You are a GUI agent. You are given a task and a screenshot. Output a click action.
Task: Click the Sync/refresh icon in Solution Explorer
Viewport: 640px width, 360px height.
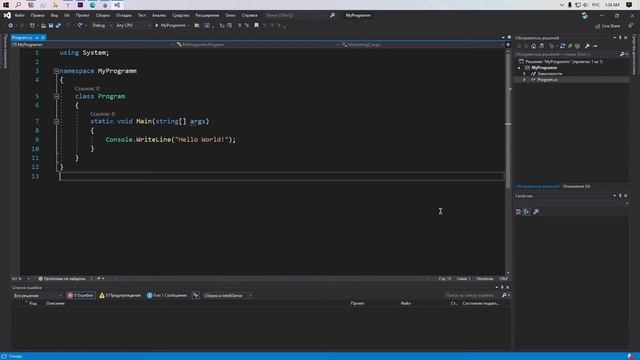coord(562,46)
